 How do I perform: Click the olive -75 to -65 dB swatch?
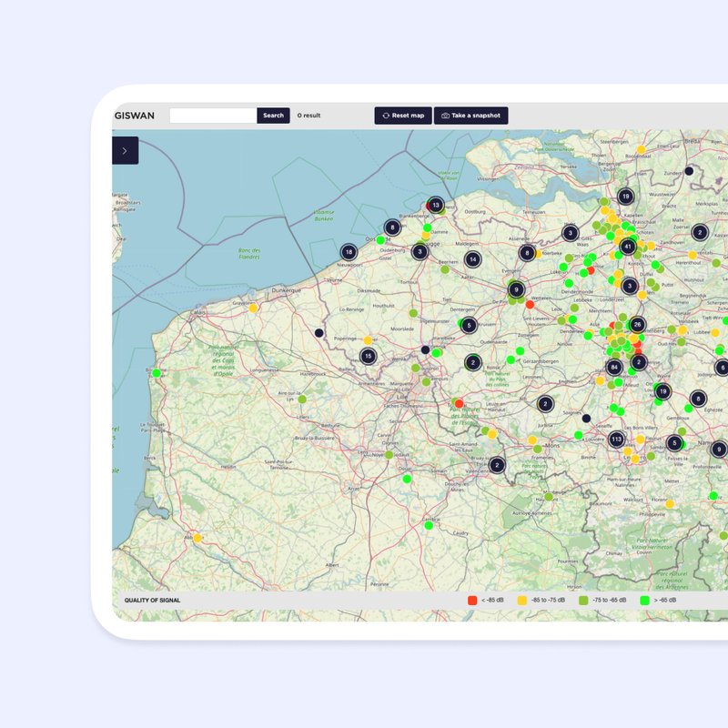[x=583, y=601]
